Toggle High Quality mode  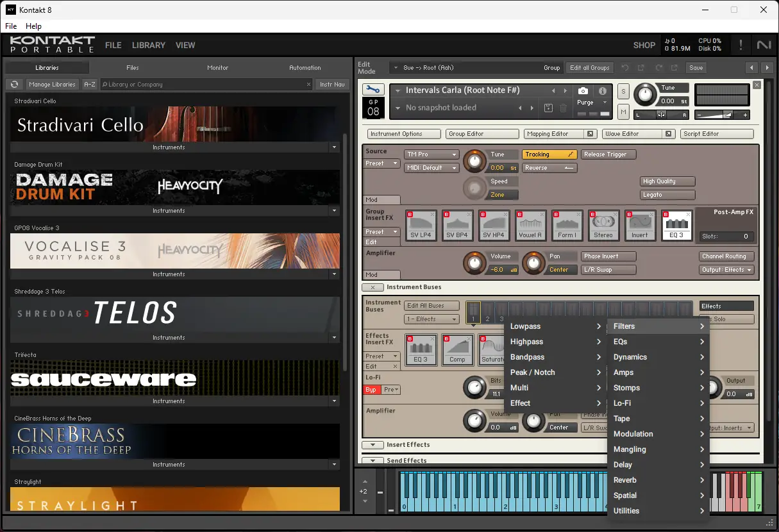[x=667, y=181]
